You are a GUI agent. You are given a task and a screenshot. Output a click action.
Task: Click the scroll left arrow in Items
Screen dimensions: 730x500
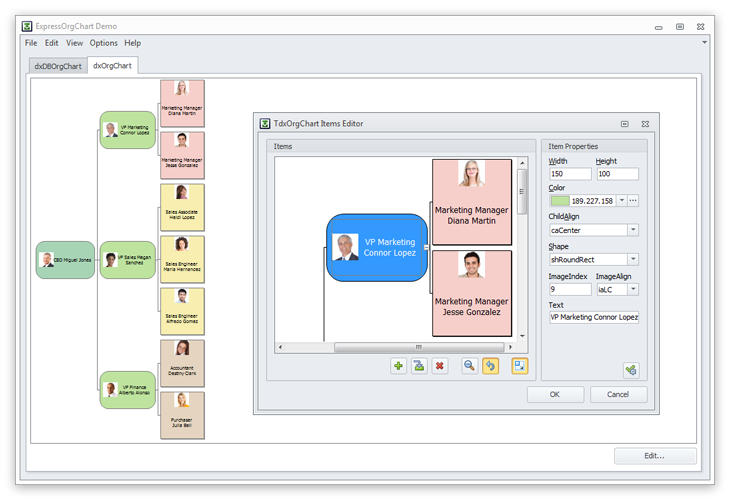280,347
